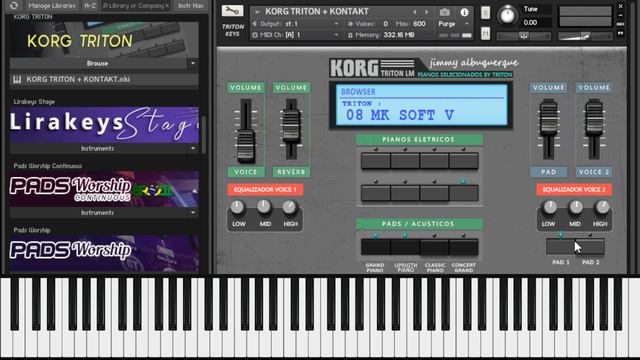Close the instrument with the X icon
The image size is (640, 360).
620,6
